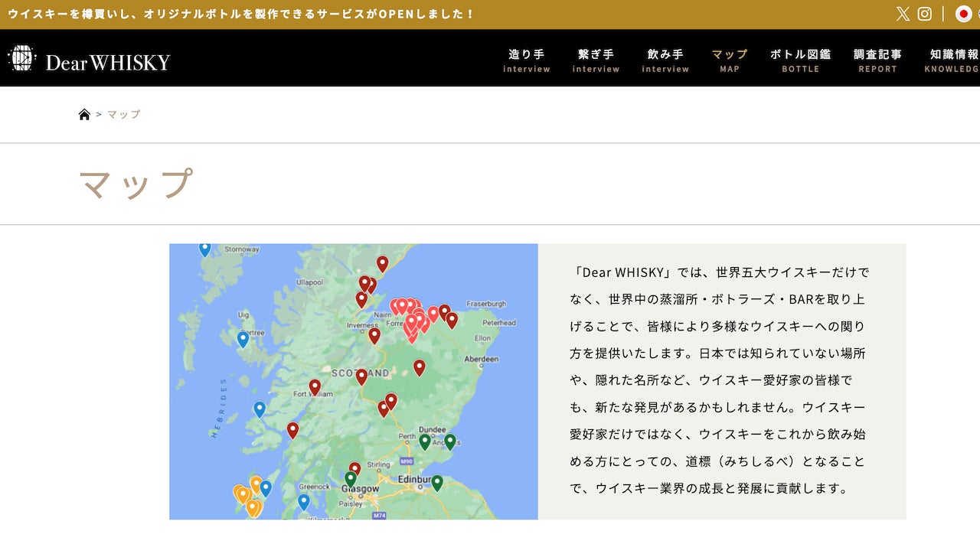The image size is (980, 557).
Task: Open the X (Twitter) social link
Action: (903, 14)
